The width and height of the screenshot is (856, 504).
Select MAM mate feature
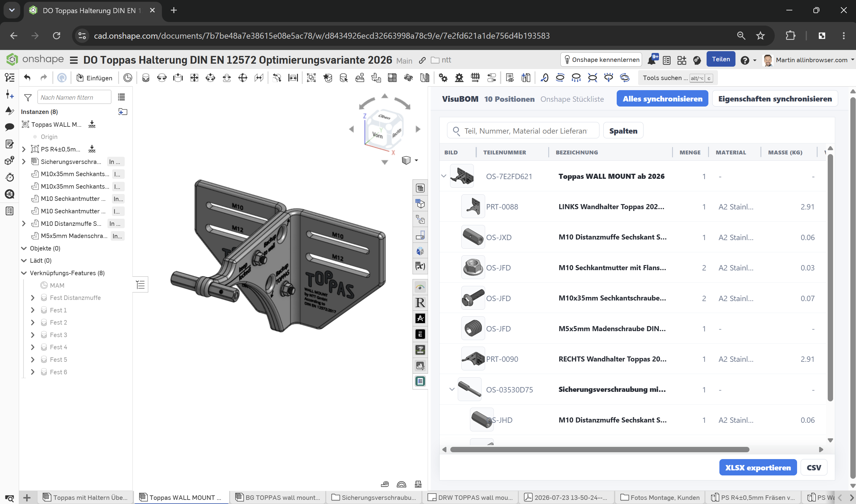point(57,285)
